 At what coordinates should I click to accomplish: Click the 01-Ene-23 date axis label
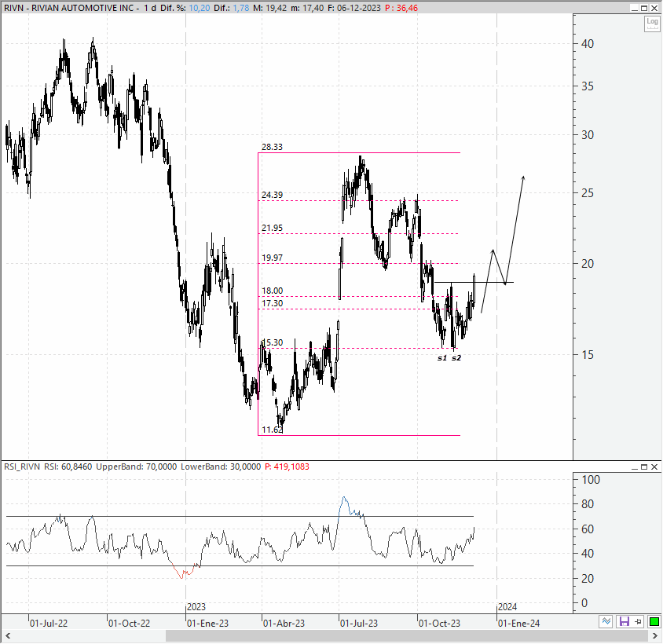tap(207, 624)
